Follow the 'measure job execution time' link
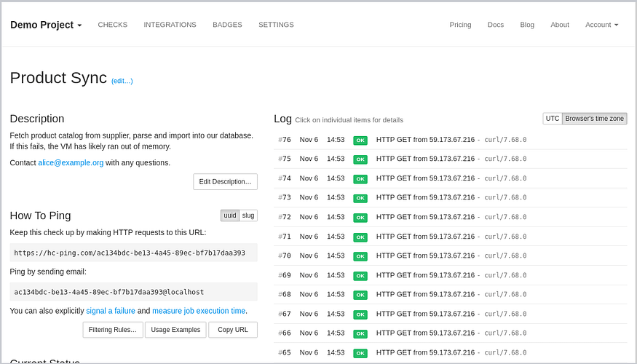 coord(199,311)
